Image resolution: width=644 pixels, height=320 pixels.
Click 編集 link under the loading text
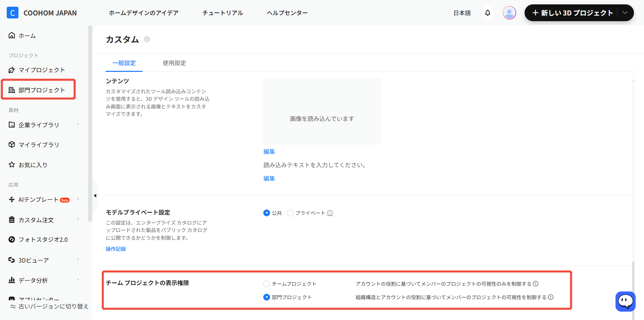pos(269,178)
